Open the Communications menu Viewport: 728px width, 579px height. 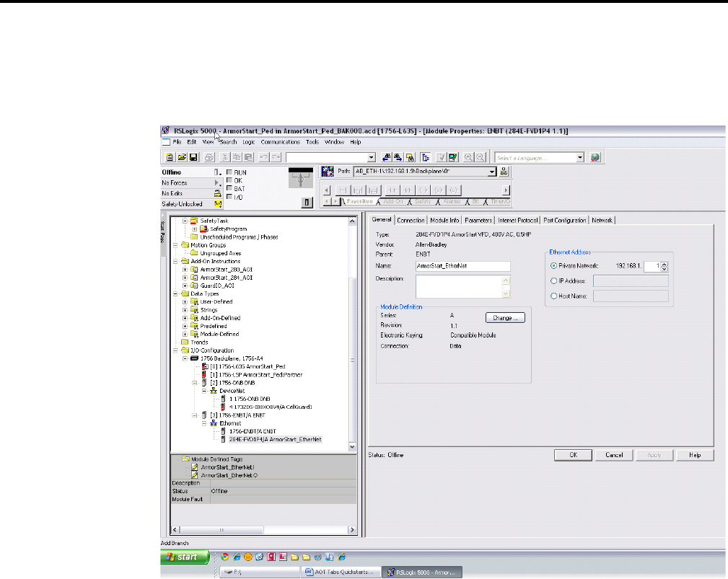click(281, 142)
